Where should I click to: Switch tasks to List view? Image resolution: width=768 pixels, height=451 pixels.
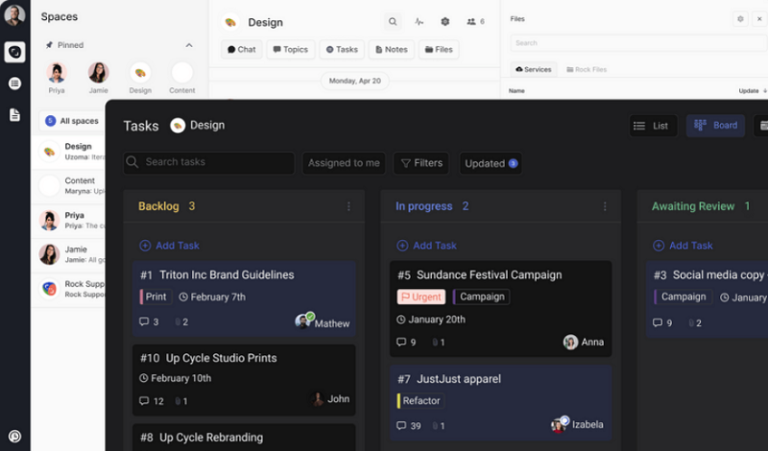(x=651, y=126)
